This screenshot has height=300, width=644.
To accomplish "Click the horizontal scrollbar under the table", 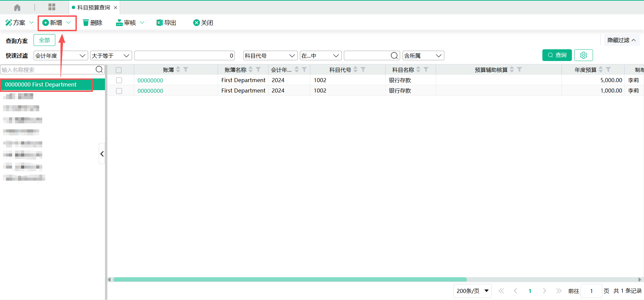I will pyautogui.click(x=290, y=280).
